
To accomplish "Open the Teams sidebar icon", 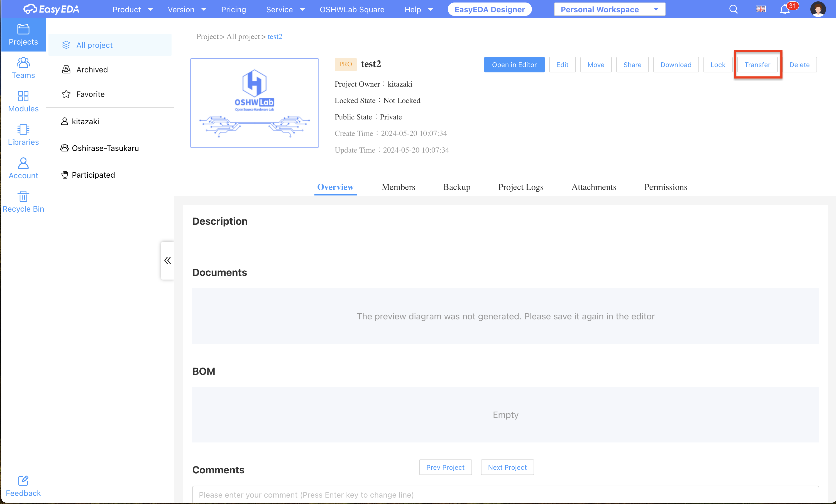I will (23, 68).
